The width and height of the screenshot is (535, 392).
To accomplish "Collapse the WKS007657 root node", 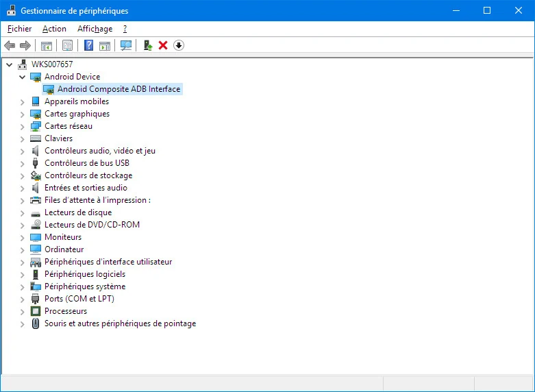I will (10, 64).
